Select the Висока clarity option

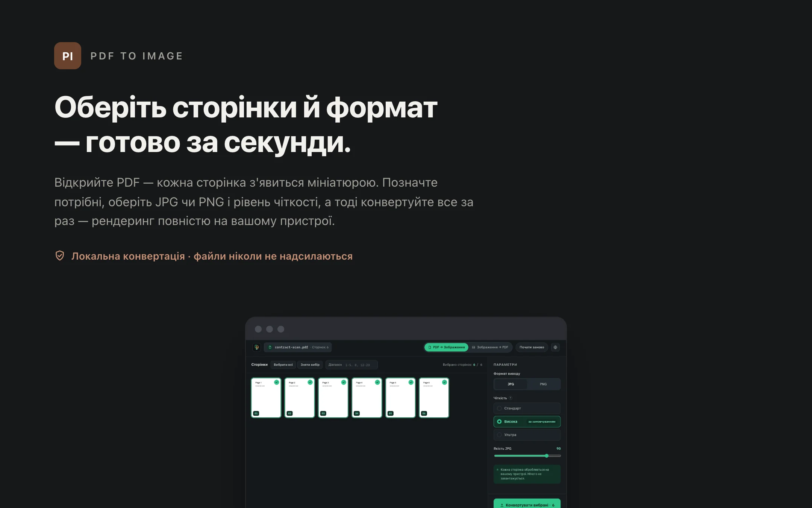click(x=527, y=421)
